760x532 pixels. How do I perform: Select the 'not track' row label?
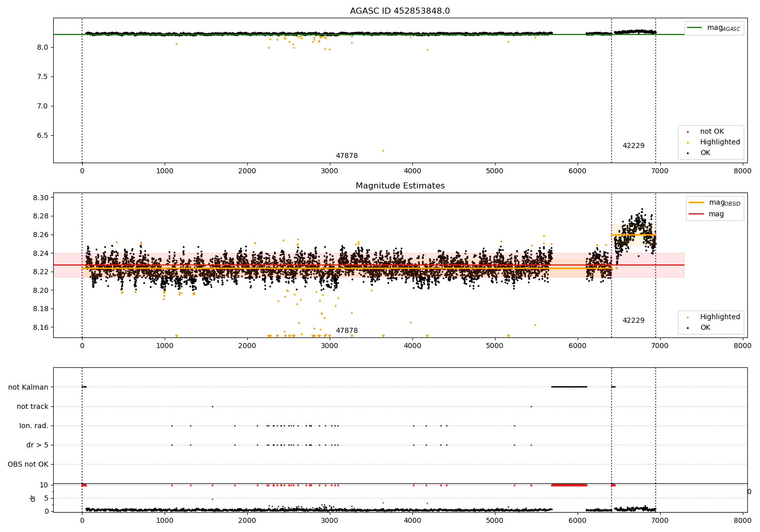coord(32,407)
